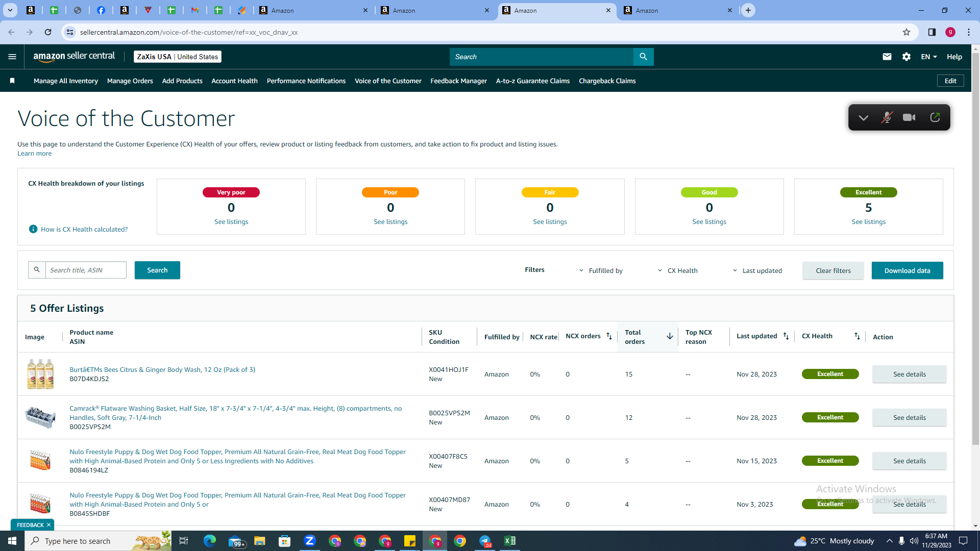Click the bookmark flag icon in navigation bar

[12, 81]
